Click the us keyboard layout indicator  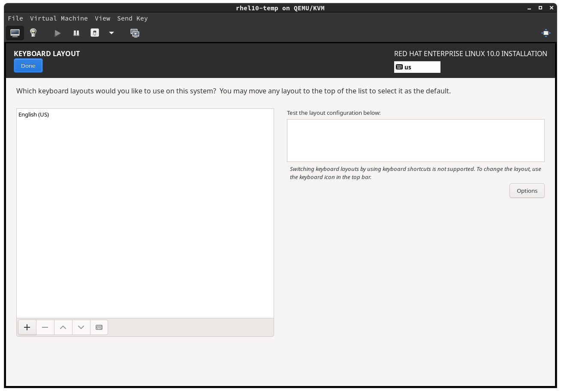417,67
